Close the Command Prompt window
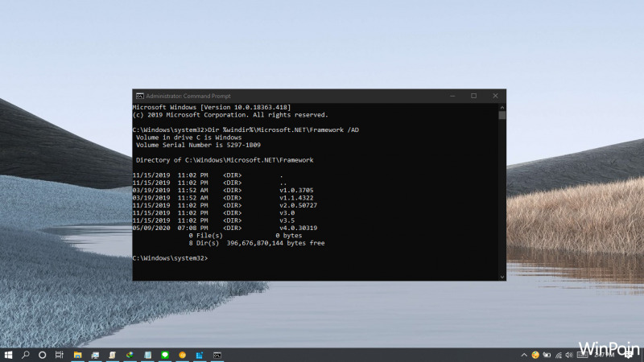644x362 pixels. [495, 96]
